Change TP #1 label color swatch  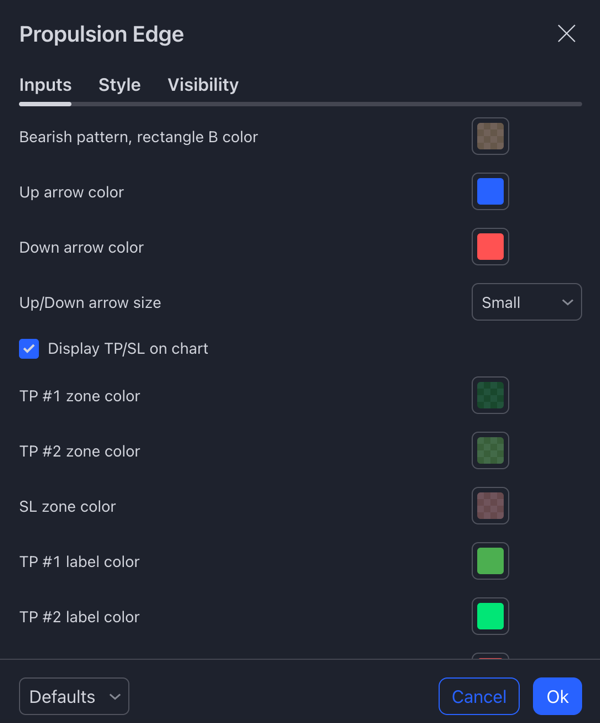490,561
